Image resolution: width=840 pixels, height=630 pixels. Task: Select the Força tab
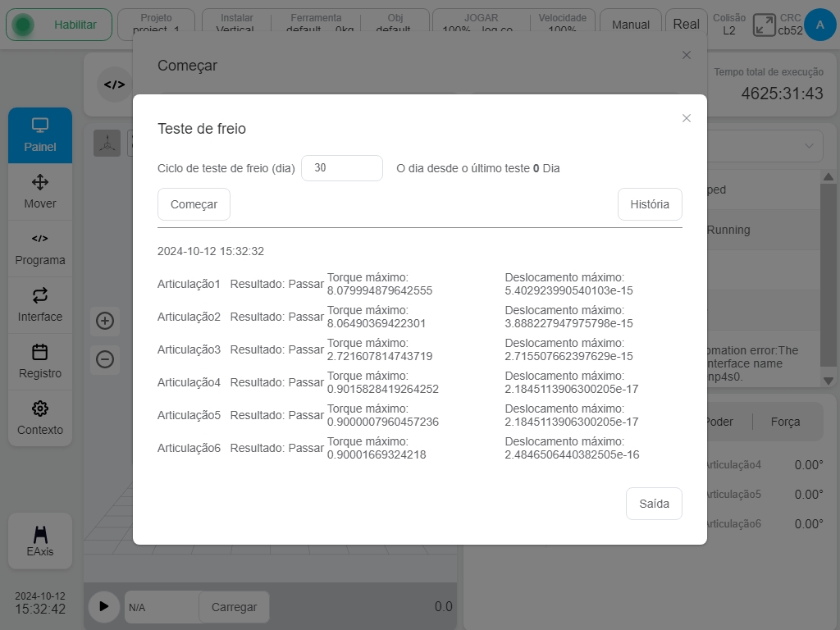[x=785, y=422]
